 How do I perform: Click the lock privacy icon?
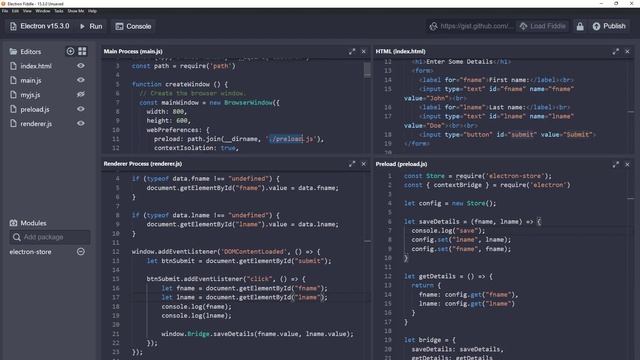click(x=580, y=27)
